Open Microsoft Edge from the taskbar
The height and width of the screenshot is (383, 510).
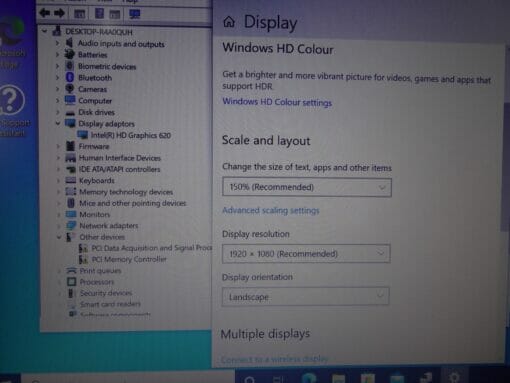point(309,378)
